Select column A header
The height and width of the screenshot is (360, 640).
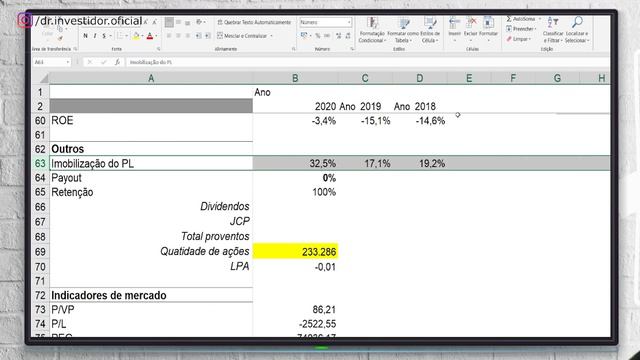coord(151,78)
